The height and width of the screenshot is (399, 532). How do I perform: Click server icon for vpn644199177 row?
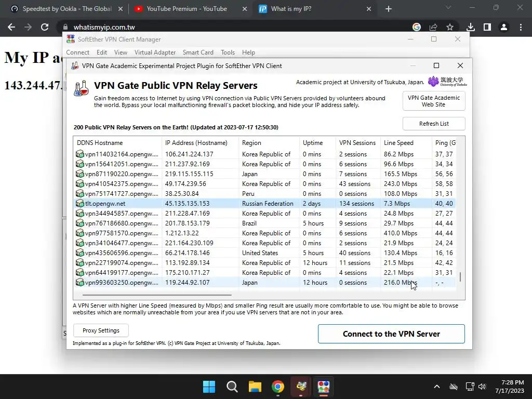pyautogui.click(x=79, y=272)
